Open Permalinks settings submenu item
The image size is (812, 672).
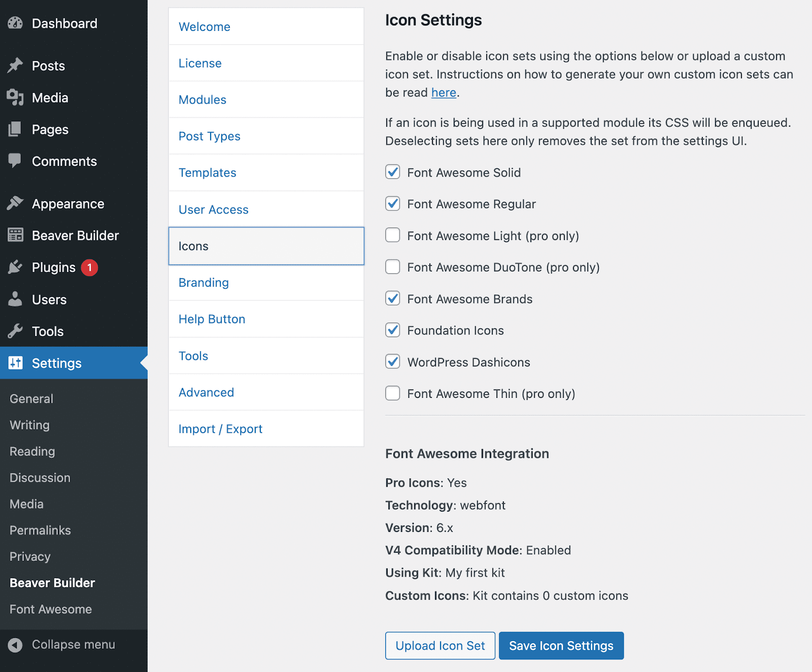[x=40, y=530]
